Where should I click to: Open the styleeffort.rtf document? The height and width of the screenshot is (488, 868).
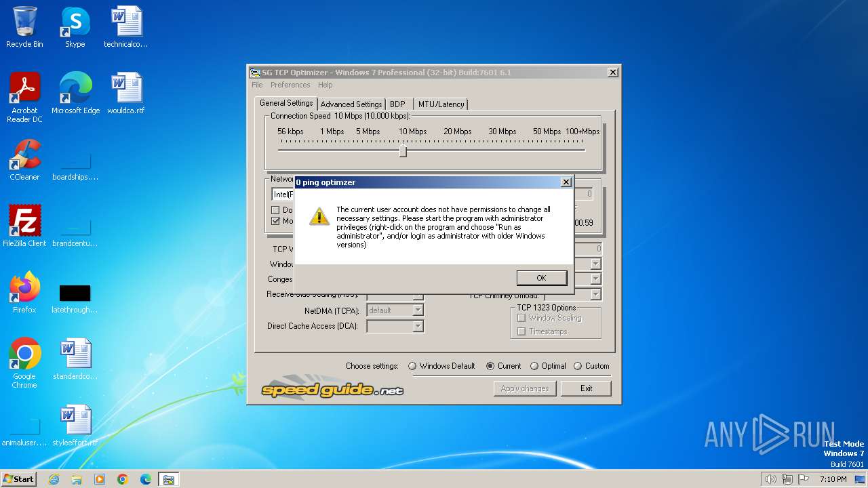pos(75,426)
